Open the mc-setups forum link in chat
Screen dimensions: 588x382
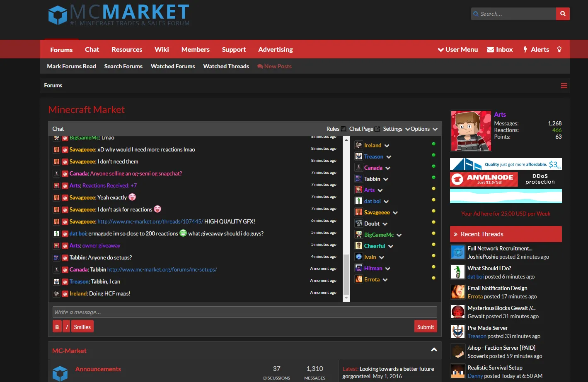coord(162,270)
